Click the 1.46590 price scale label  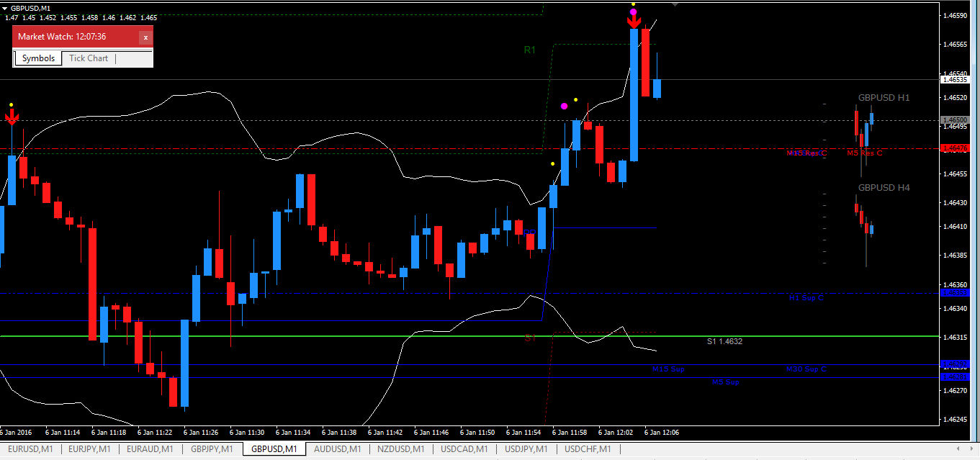tap(955, 15)
